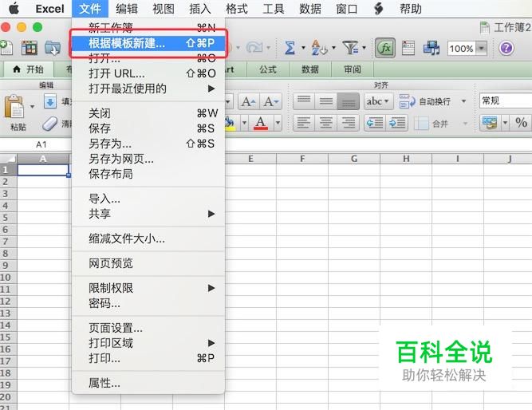532x410 pixels.
Task: Expand the sort dropdown arrow
Action: pyautogui.click(x=333, y=48)
